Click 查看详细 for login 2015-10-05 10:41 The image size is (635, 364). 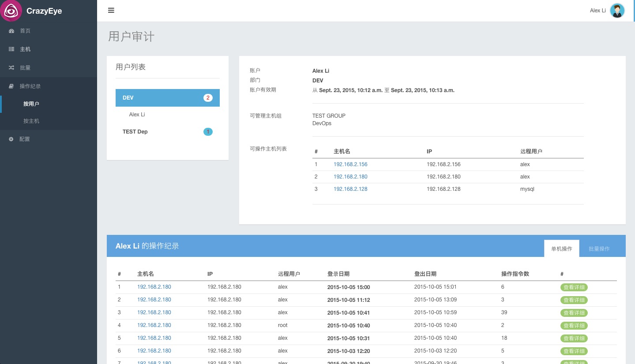pos(574,313)
